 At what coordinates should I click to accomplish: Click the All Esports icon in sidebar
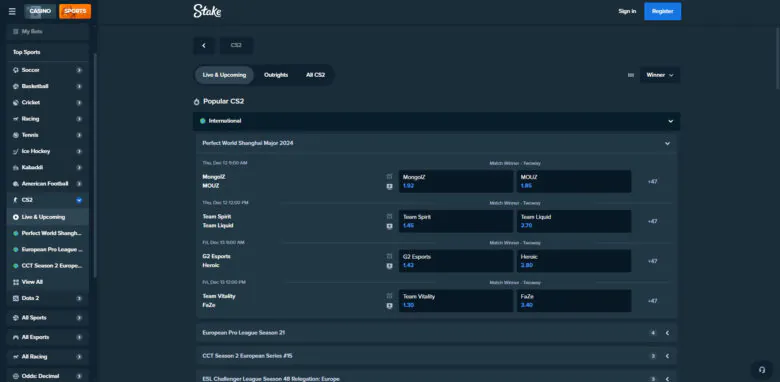[x=16, y=337]
